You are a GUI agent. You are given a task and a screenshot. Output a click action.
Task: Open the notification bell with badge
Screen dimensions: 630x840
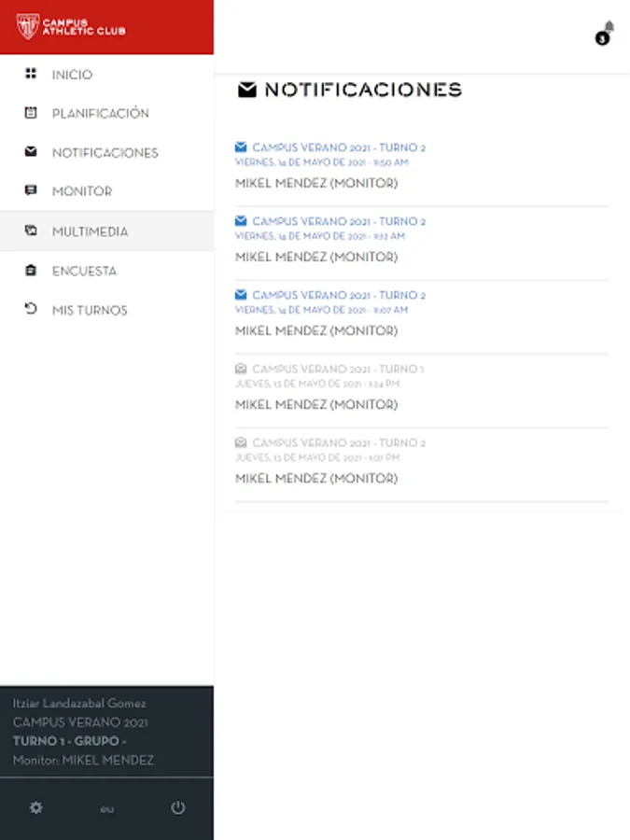[x=605, y=34]
